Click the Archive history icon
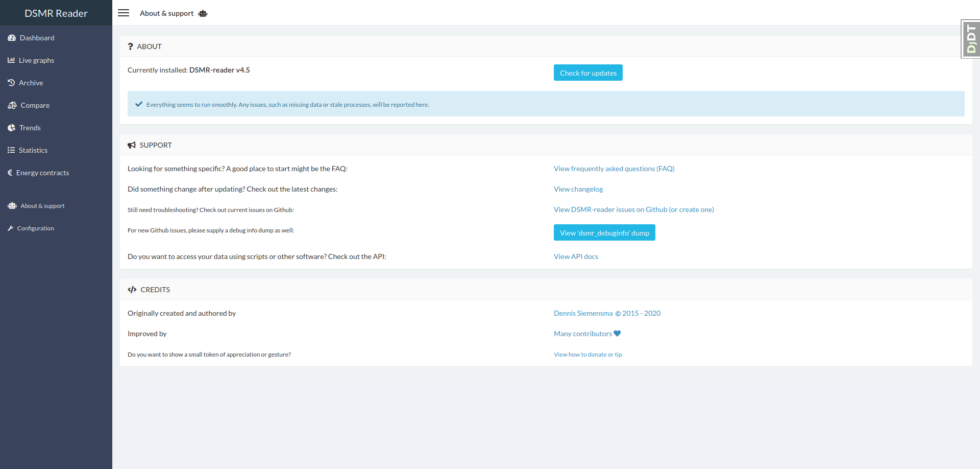The image size is (980, 469). pos(11,83)
